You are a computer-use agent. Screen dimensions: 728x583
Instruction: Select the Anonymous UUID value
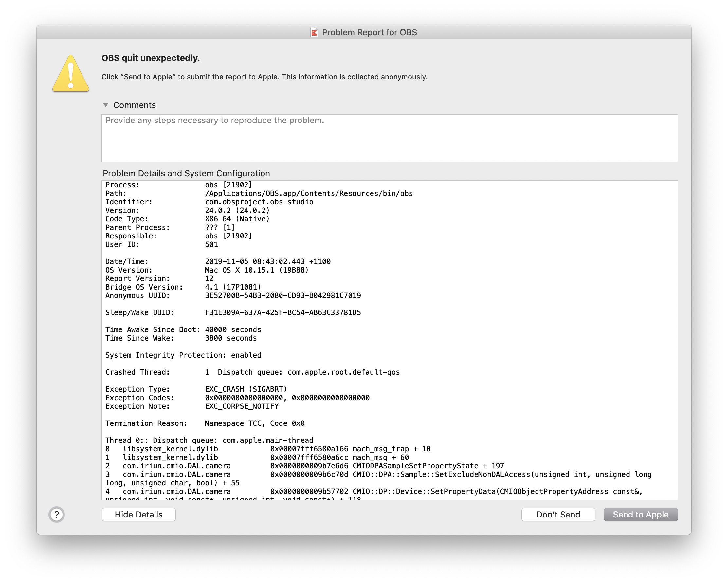pos(282,295)
